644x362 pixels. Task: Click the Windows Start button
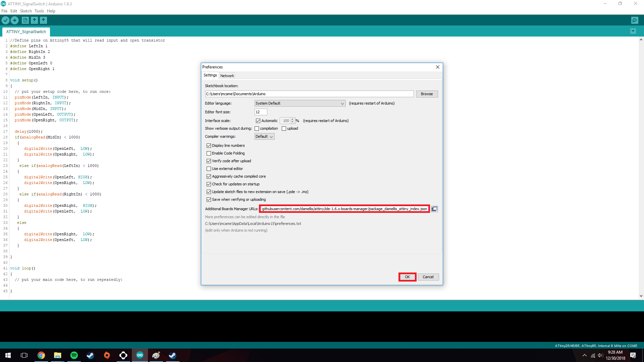pyautogui.click(x=8, y=355)
